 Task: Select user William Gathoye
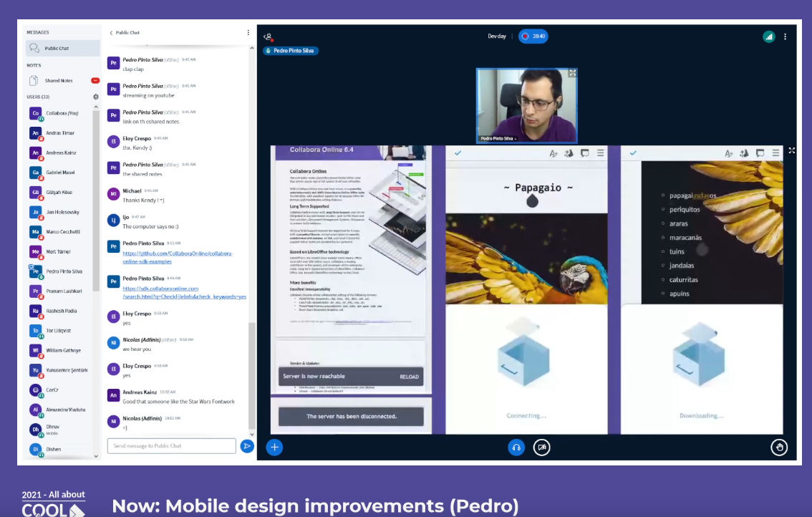[x=59, y=350]
